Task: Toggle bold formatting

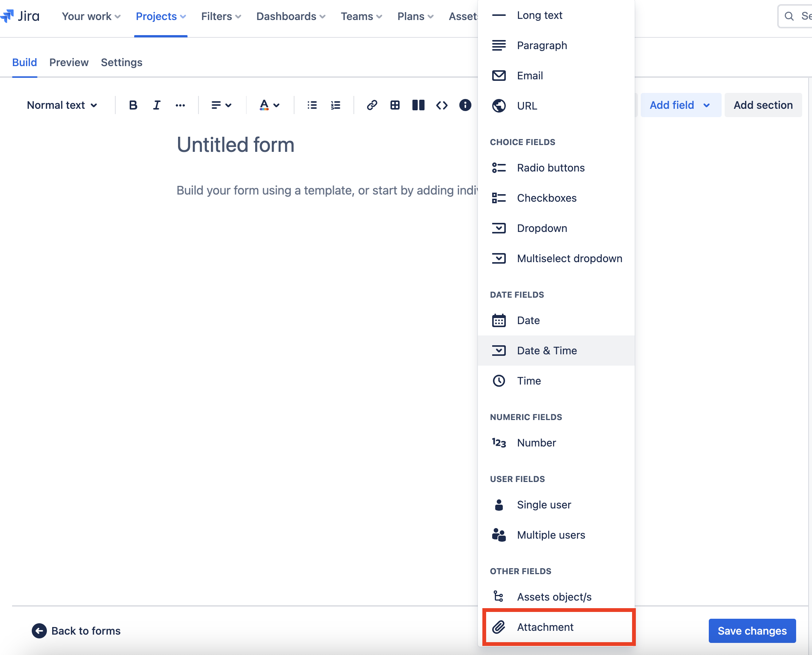Action: [133, 105]
